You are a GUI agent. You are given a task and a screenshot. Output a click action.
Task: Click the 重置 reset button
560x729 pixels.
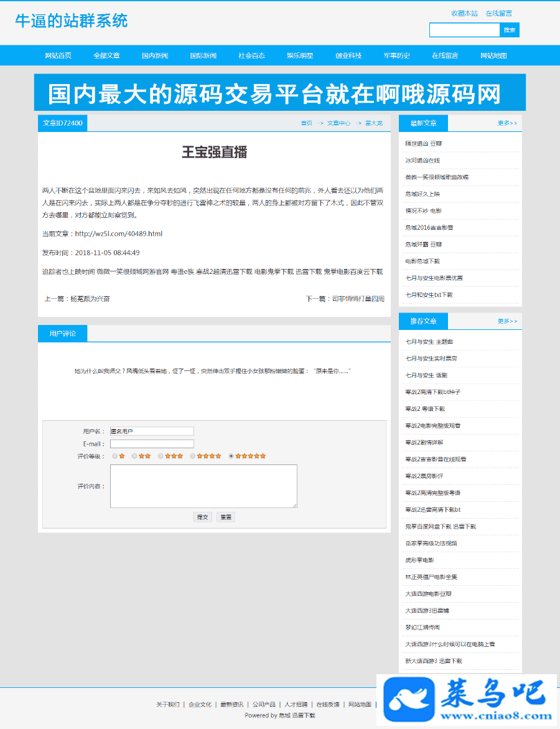(x=225, y=517)
